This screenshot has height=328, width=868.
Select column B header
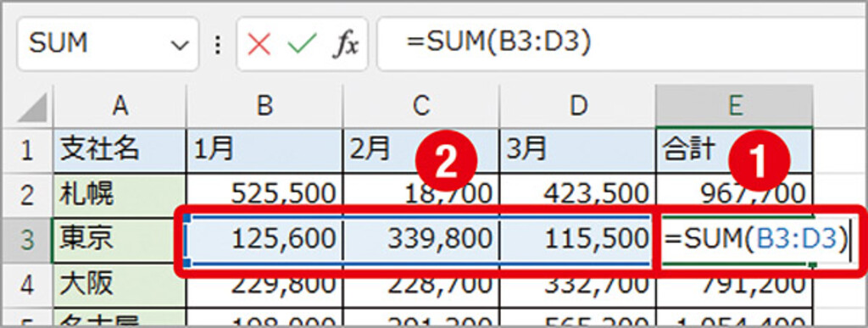264,106
